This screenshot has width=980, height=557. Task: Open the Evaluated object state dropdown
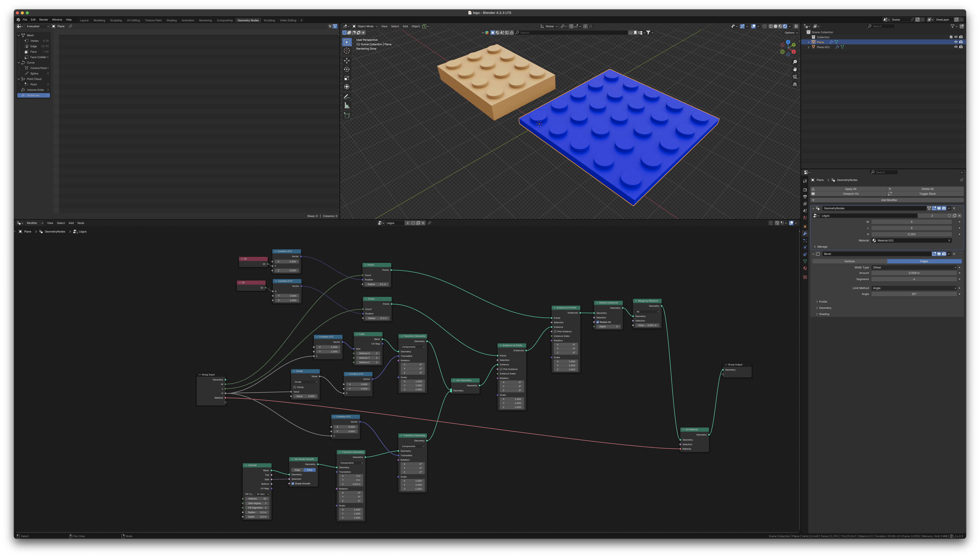click(x=37, y=26)
